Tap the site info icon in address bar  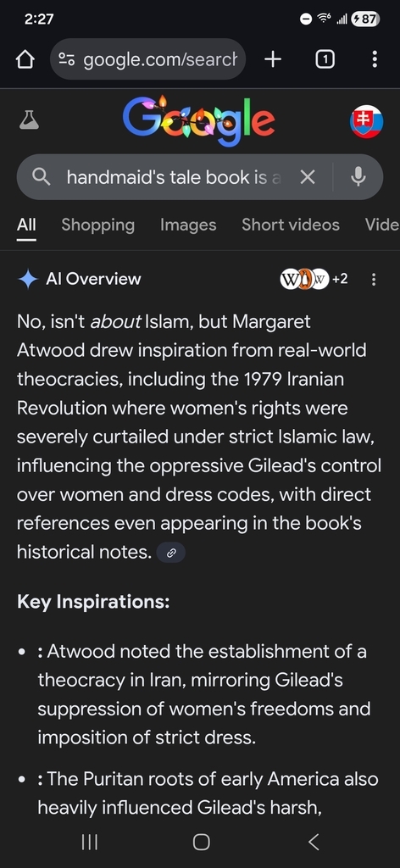pyautogui.click(x=68, y=59)
